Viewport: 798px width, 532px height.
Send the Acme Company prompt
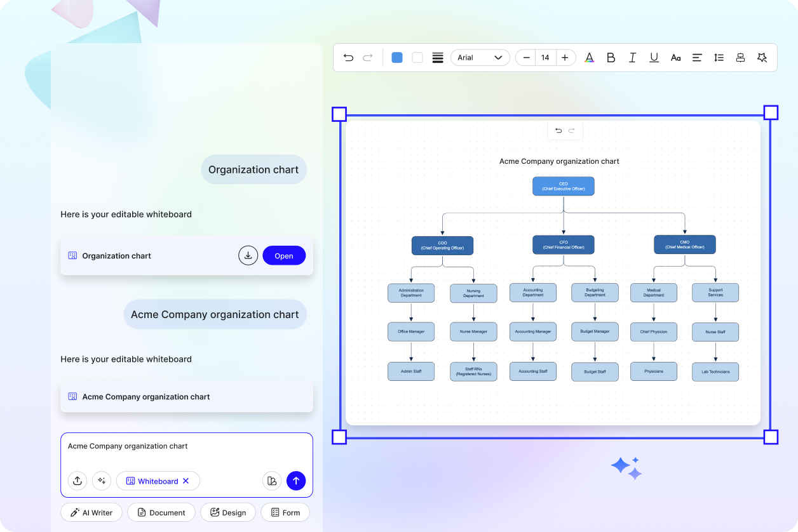coord(296,481)
